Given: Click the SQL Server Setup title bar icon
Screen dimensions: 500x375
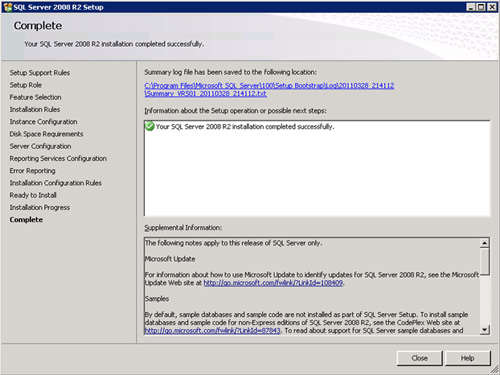Looking at the screenshot, I should pos(8,7).
